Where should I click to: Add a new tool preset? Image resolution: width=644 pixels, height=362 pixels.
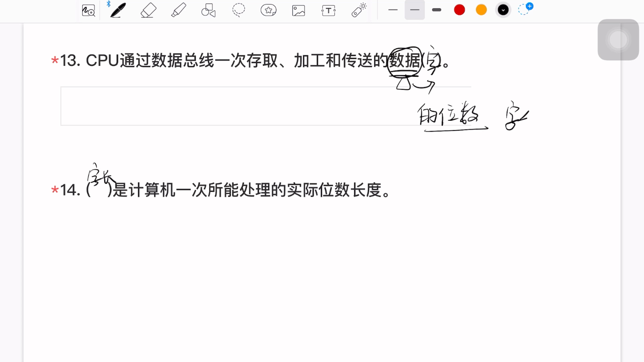[525, 9]
